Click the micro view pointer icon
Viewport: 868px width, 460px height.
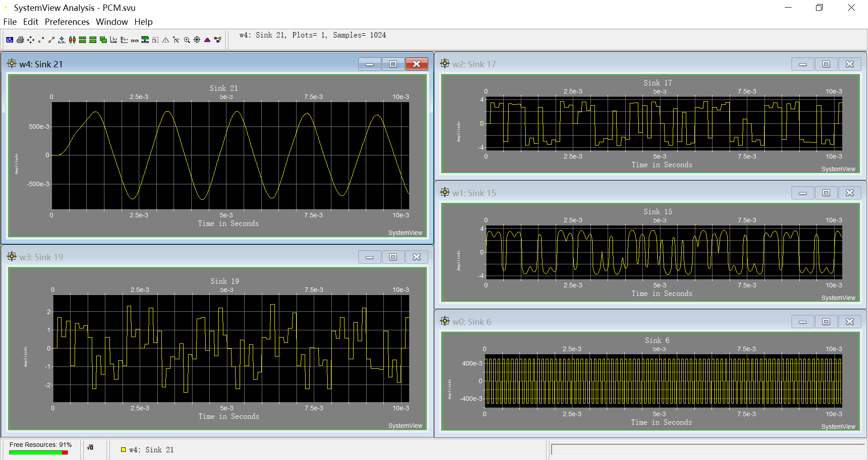[176, 40]
